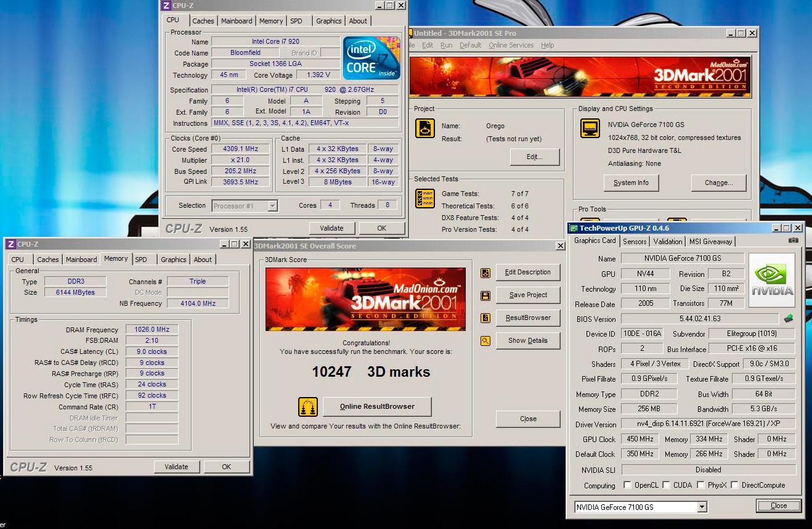Image resolution: width=812 pixels, height=529 pixels.
Task: Click the Save Project button
Action: pyautogui.click(x=527, y=295)
